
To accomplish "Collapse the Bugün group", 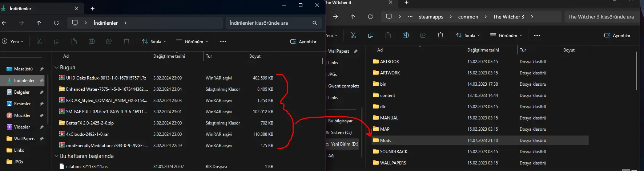I will click(56, 68).
